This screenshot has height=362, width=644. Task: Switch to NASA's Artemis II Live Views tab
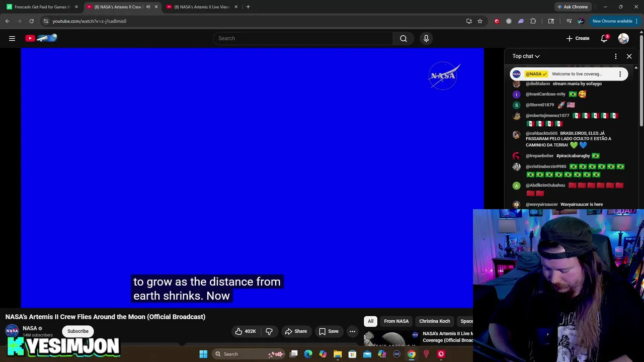pyautogui.click(x=202, y=7)
